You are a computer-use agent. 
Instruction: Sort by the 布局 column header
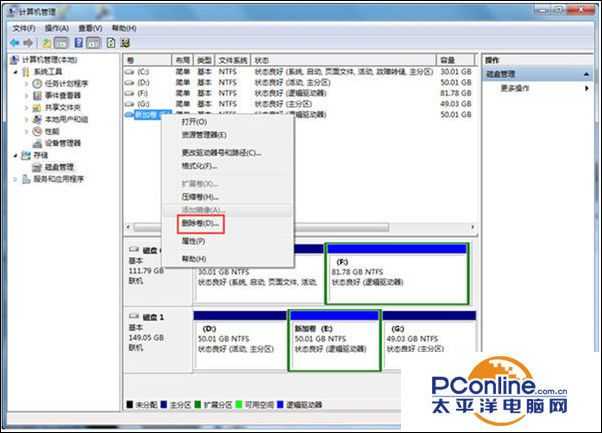[x=182, y=60]
